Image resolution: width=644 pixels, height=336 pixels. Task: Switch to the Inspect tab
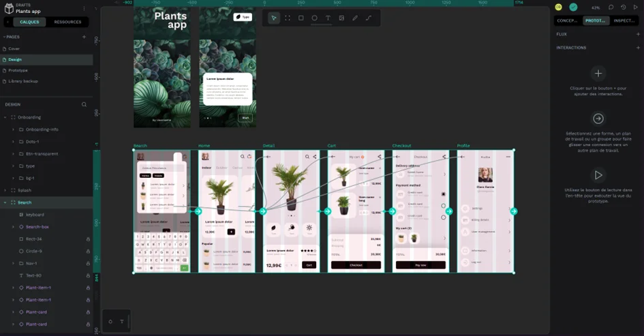click(624, 20)
